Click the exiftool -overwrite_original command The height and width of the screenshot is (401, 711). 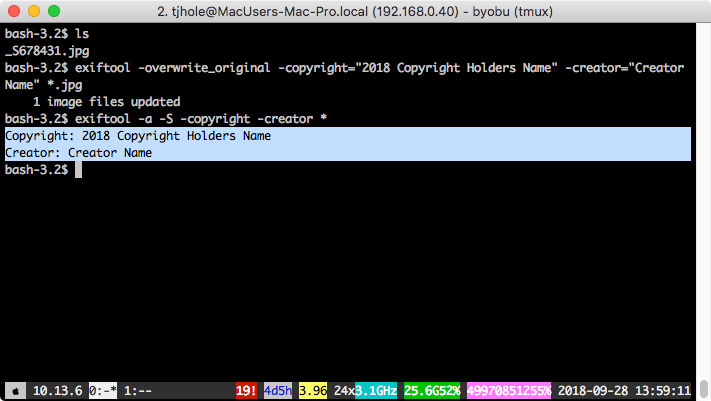click(x=345, y=76)
